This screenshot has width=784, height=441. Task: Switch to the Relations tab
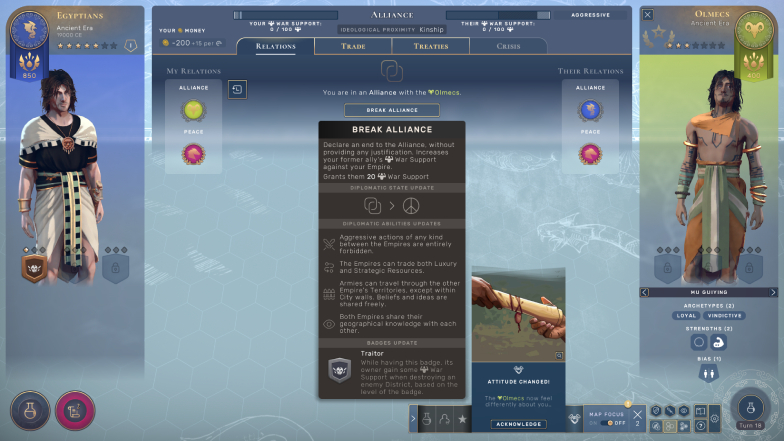276,46
